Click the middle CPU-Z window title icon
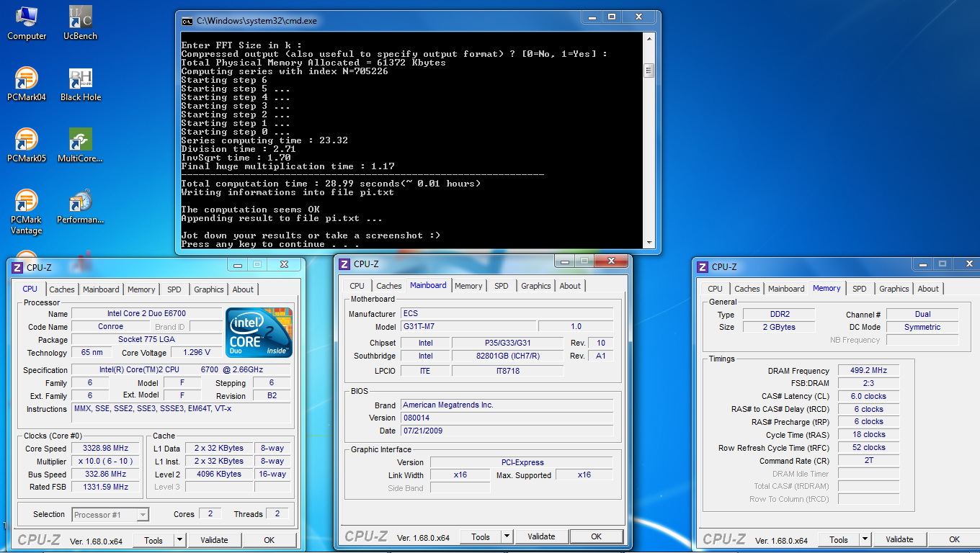The width and height of the screenshot is (980, 553). [344, 264]
